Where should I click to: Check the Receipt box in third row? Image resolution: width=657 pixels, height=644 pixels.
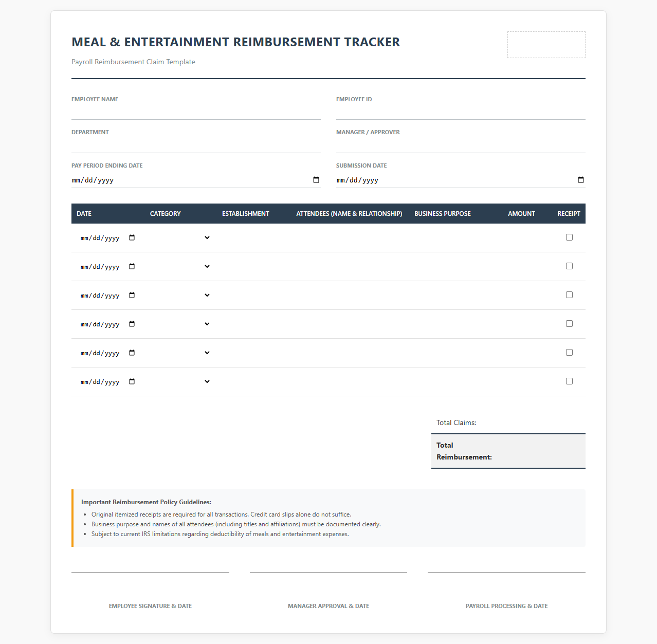pos(569,295)
